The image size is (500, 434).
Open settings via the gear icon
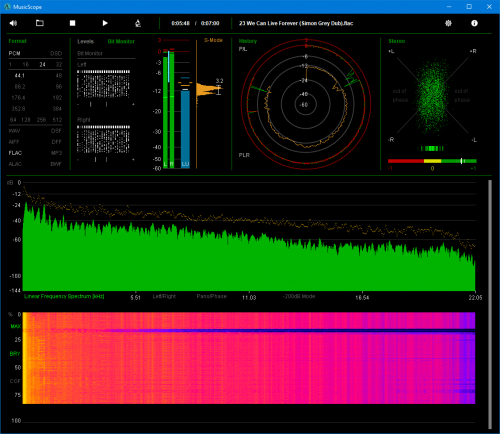tap(448, 23)
